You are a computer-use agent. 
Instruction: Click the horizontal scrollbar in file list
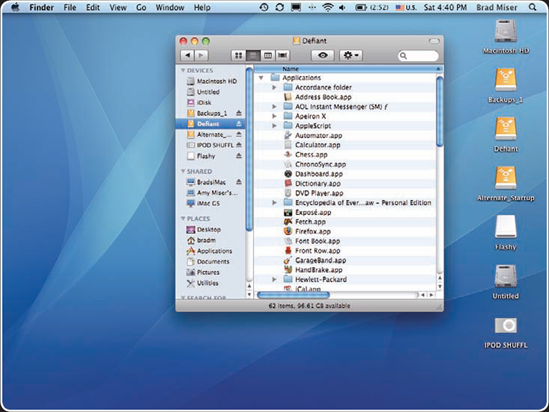pos(293,295)
